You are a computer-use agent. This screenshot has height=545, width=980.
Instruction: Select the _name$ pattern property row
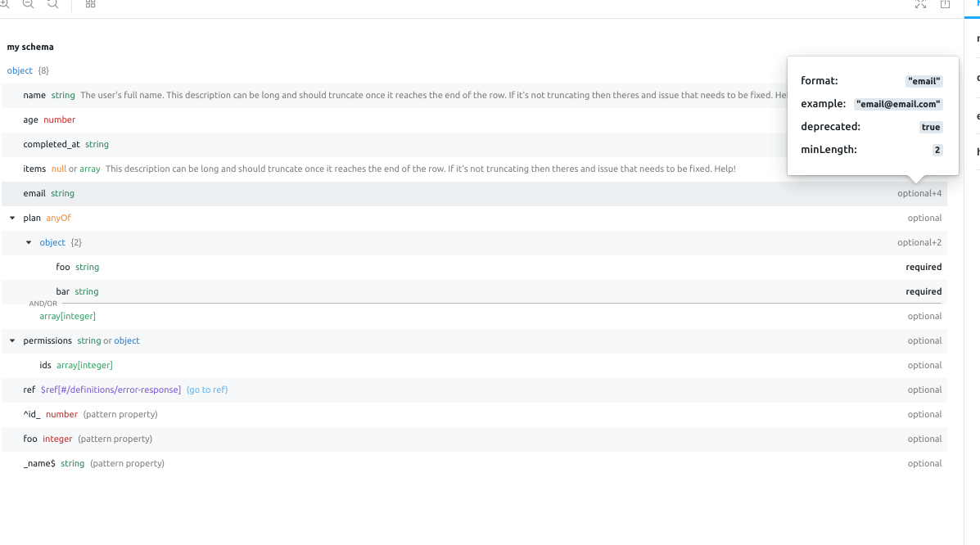coord(474,463)
